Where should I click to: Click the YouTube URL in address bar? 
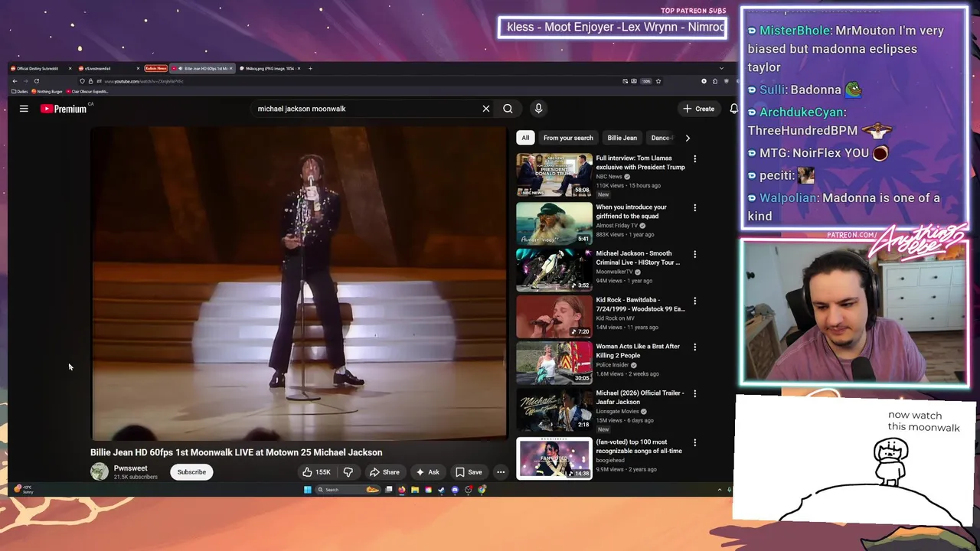point(144,81)
